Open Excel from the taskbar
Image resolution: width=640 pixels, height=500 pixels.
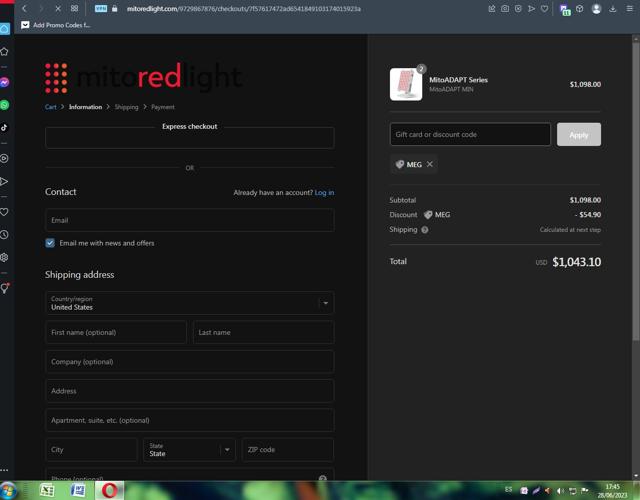(47, 490)
